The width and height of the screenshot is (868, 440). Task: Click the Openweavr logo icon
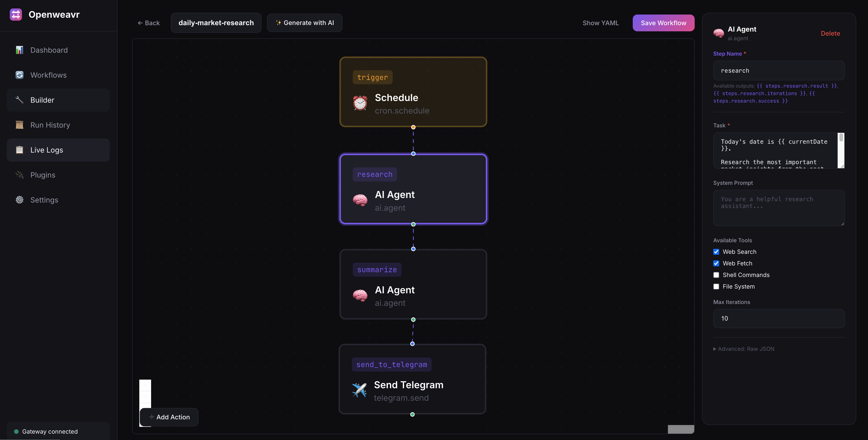point(16,14)
